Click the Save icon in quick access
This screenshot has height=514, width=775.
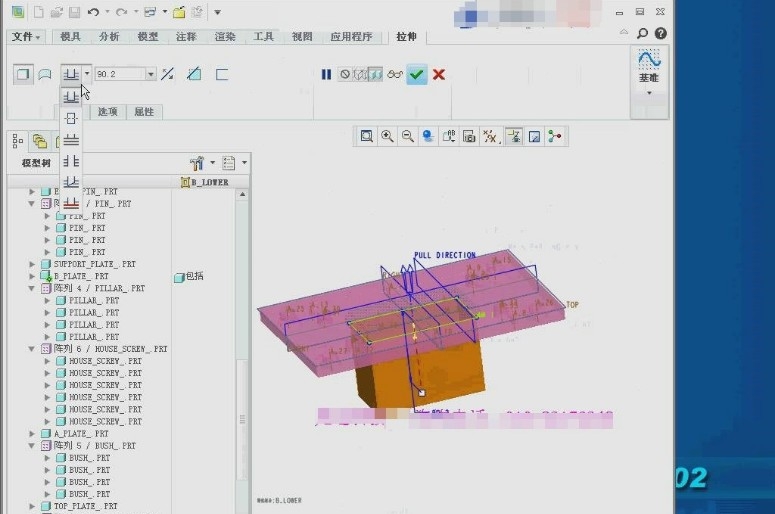74,12
